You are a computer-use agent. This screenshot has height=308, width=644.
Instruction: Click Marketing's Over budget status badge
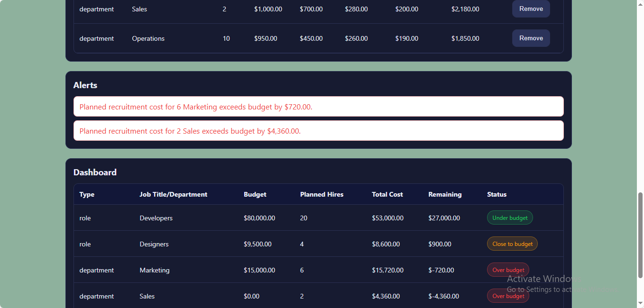(508, 270)
